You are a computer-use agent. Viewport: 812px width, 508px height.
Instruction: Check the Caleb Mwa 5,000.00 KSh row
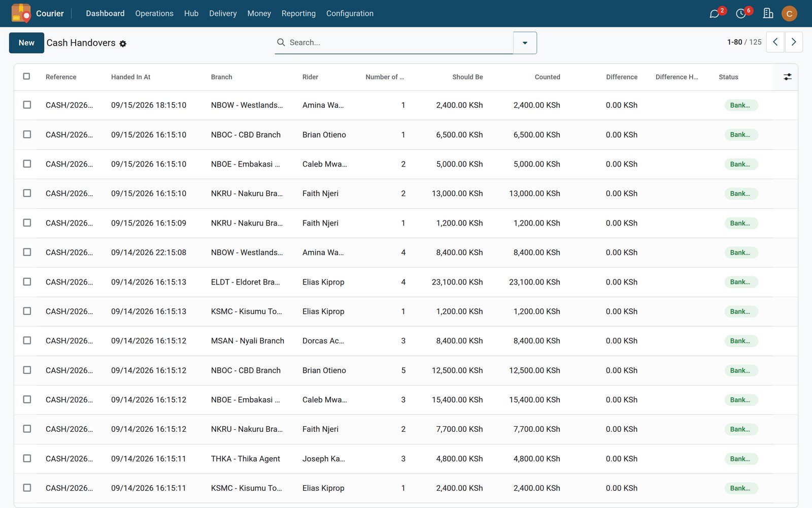point(27,164)
